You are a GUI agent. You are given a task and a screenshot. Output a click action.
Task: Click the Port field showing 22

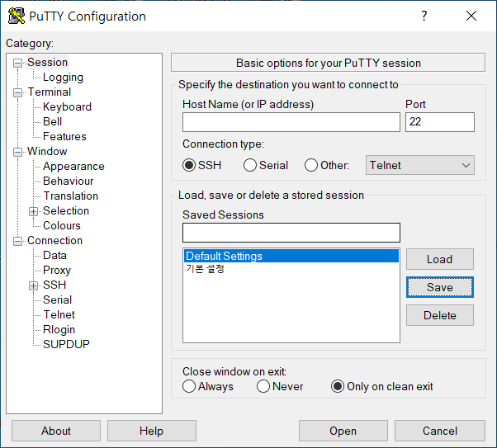(x=440, y=122)
